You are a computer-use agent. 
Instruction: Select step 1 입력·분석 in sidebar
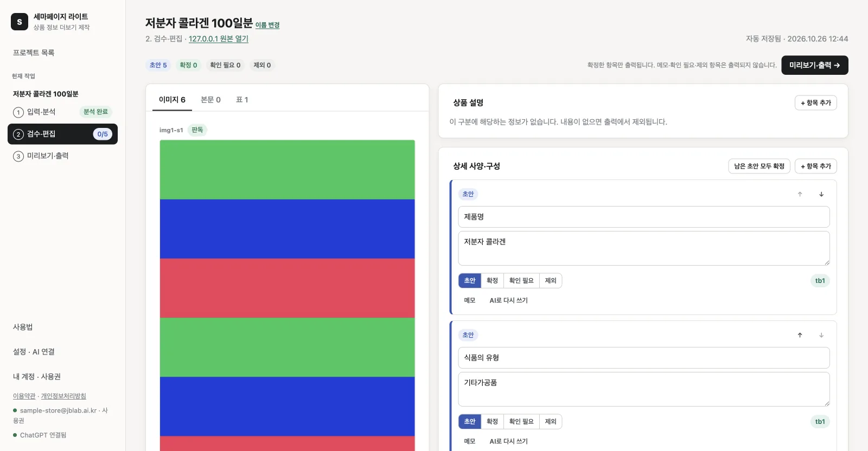(x=62, y=112)
